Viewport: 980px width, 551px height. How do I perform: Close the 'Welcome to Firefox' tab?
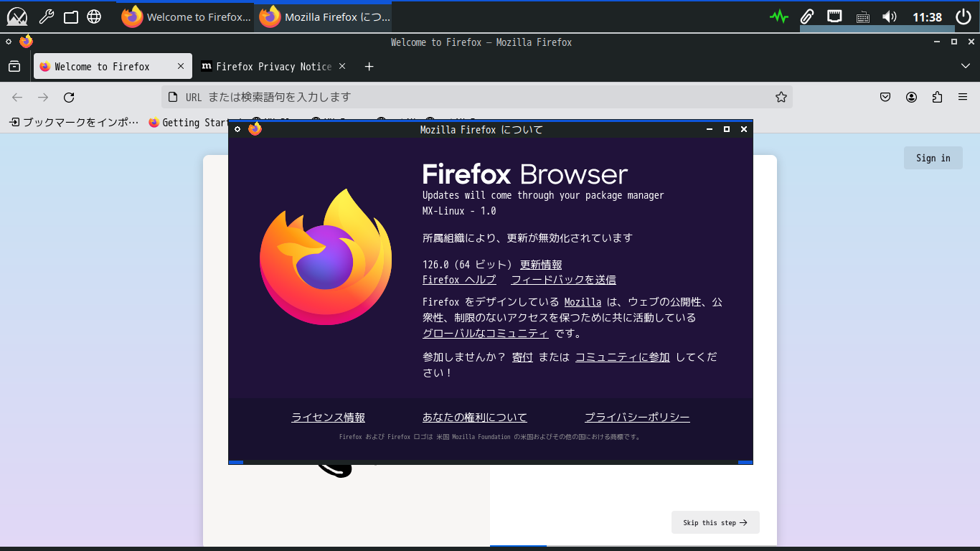click(182, 67)
